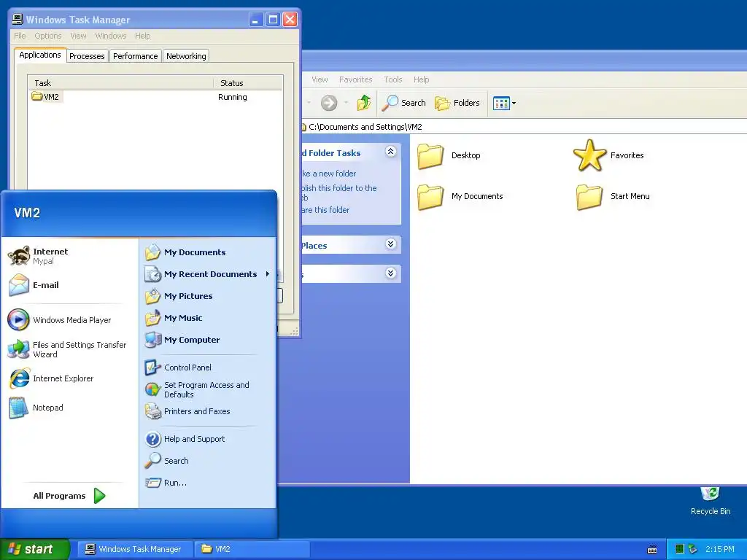Start Files and Settings Transfer Wizard
The width and height of the screenshot is (747, 560).
coord(69,349)
